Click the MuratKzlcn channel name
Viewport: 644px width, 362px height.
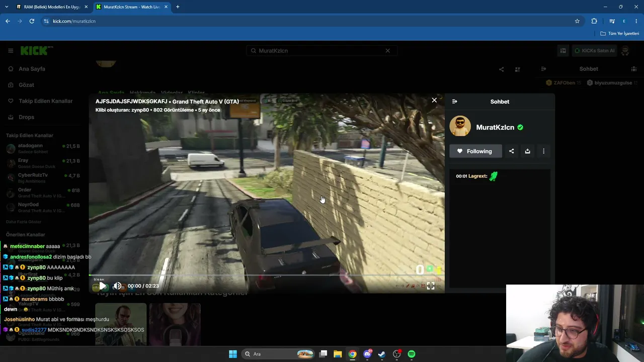[495, 128]
